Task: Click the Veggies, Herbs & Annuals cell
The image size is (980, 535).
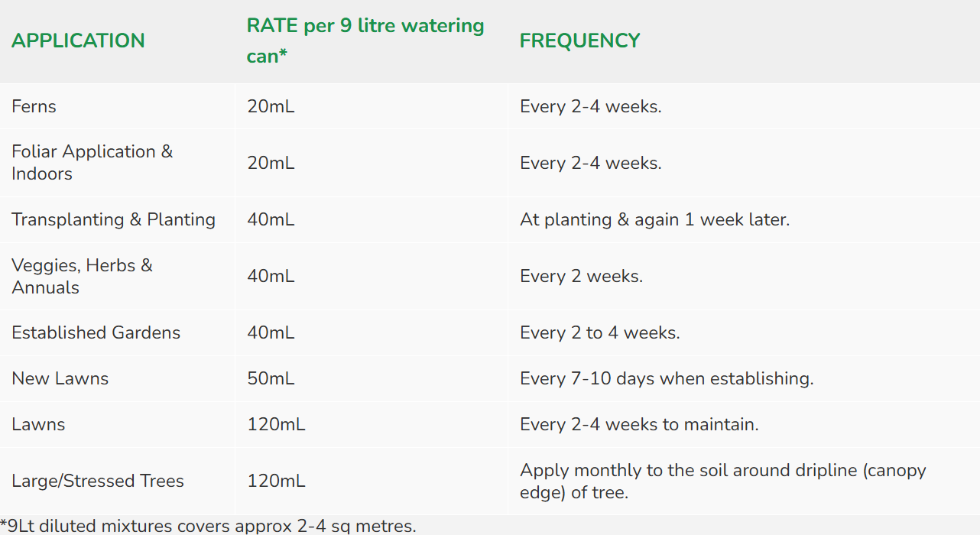Action: click(82, 276)
